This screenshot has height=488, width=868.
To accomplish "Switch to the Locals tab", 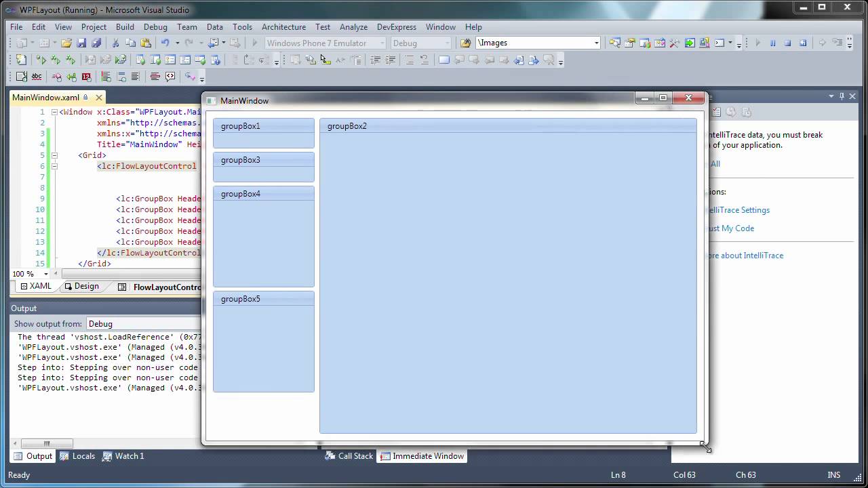I will point(77,456).
